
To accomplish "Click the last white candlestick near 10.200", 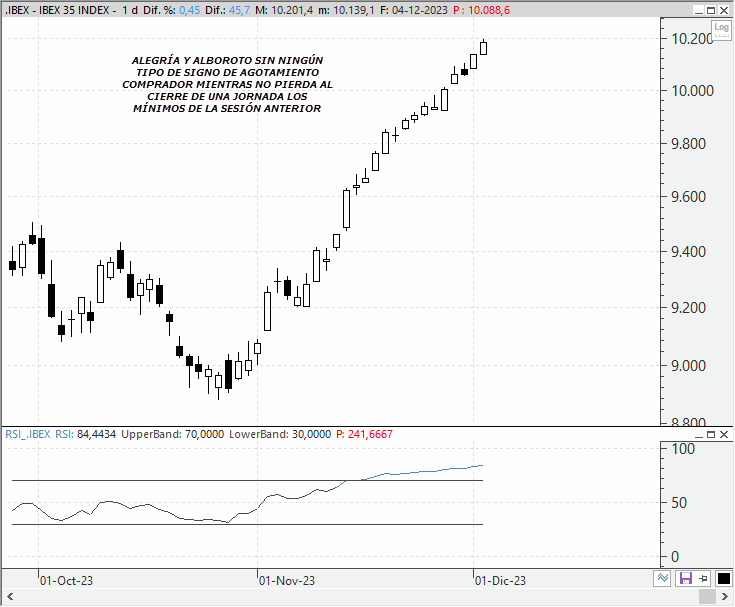I will coord(483,48).
